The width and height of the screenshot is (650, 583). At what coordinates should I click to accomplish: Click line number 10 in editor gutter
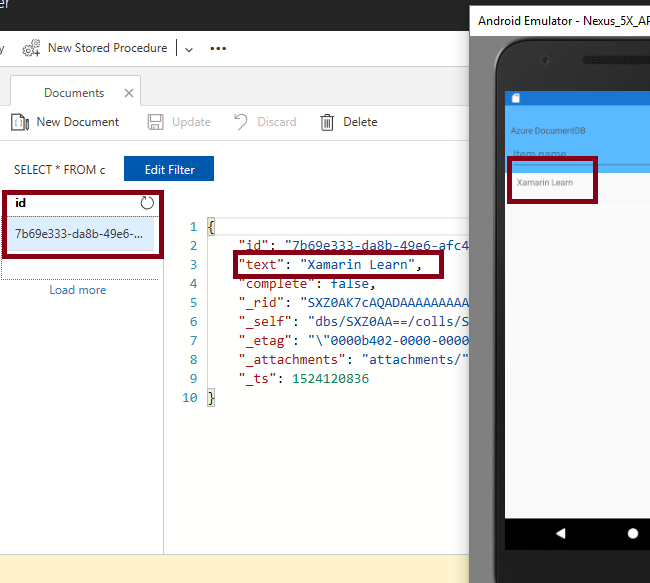pos(190,398)
